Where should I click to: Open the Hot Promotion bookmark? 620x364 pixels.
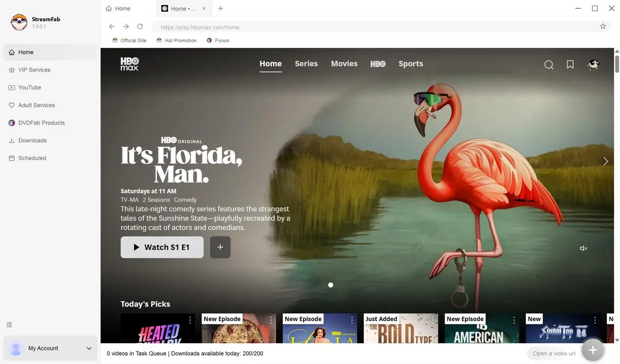point(176,41)
